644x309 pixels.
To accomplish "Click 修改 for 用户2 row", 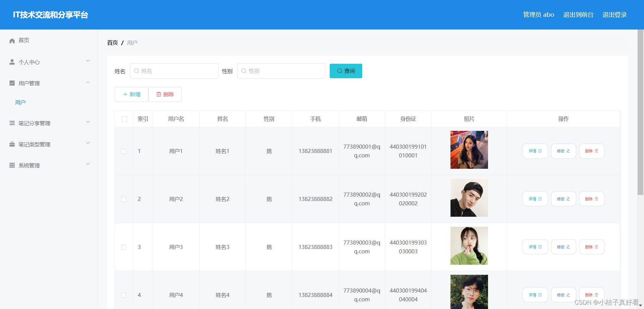I will click(563, 199).
